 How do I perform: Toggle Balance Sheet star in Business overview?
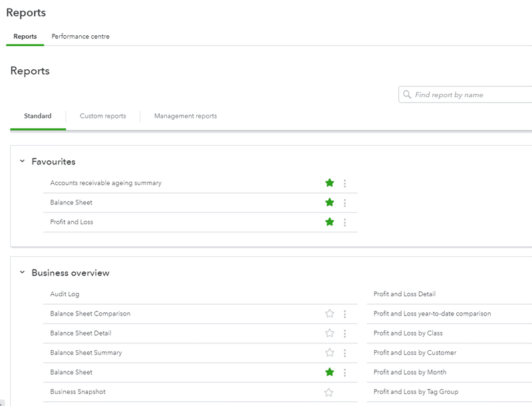click(x=329, y=372)
